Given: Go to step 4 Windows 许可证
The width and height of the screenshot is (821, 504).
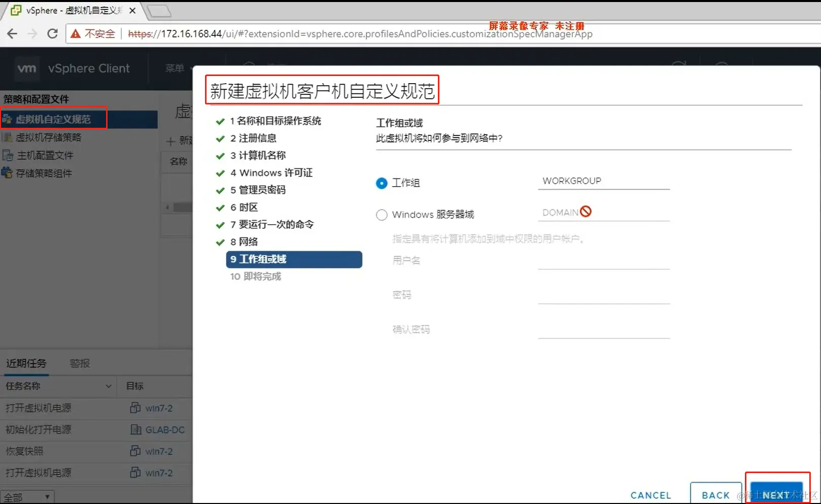Looking at the screenshot, I should coord(271,173).
